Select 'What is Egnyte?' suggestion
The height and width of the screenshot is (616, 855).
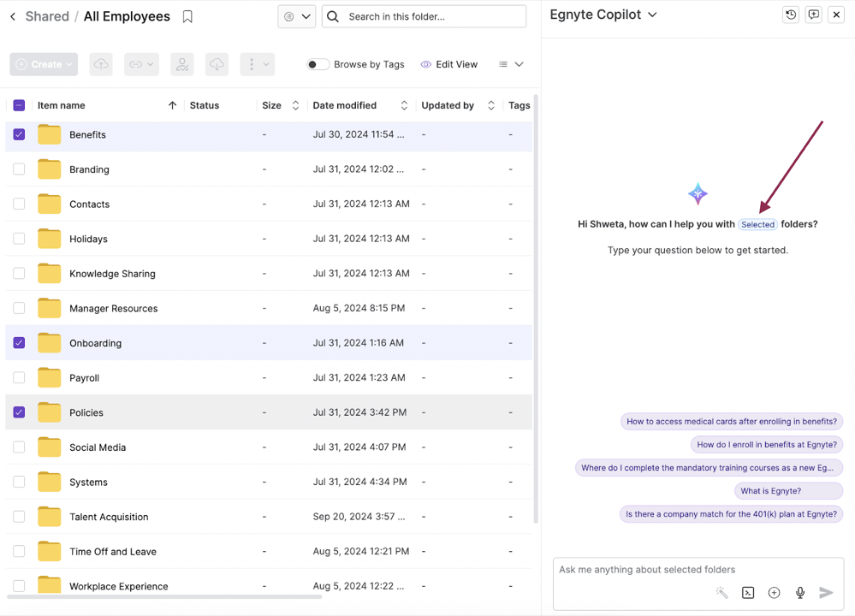point(788,490)
